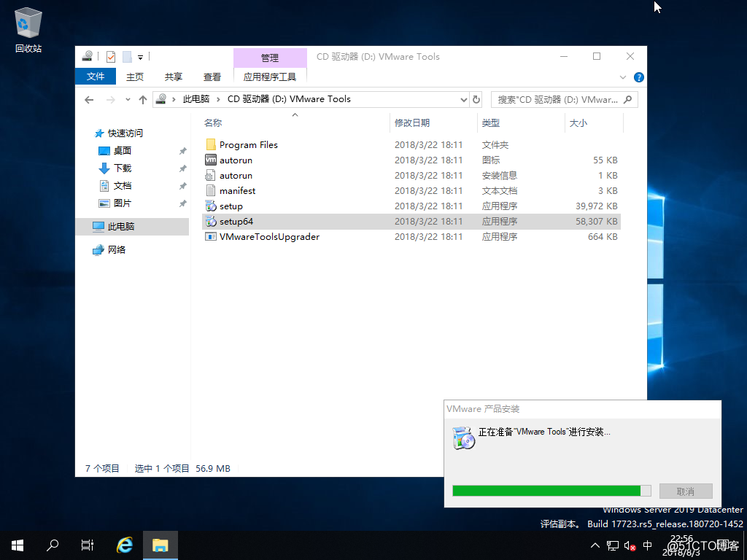The image size is (747, 560).
Task: Expand address bar history dropdown
Action: [x=463, y=99]
